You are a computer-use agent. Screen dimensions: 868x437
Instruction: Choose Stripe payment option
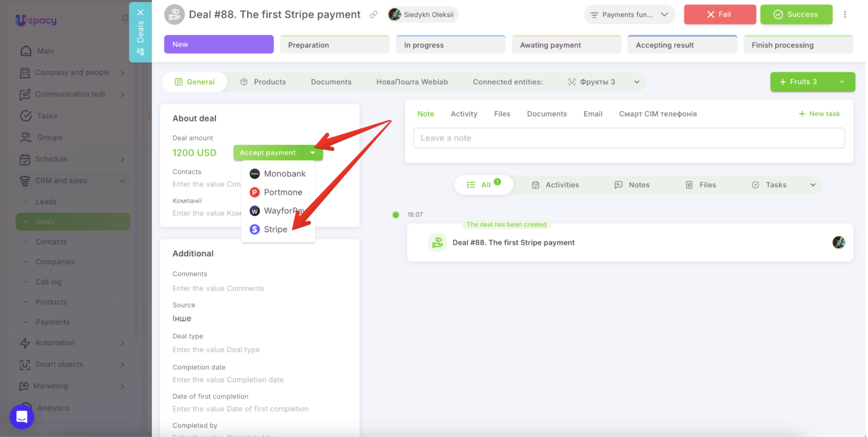(278, 229)
